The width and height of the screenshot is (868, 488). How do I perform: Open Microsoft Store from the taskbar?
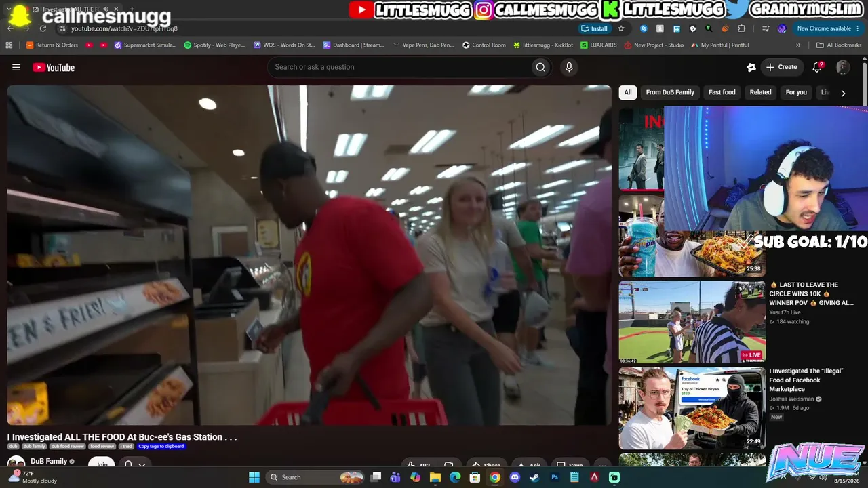pyautogui.click(x=475, y=477)
